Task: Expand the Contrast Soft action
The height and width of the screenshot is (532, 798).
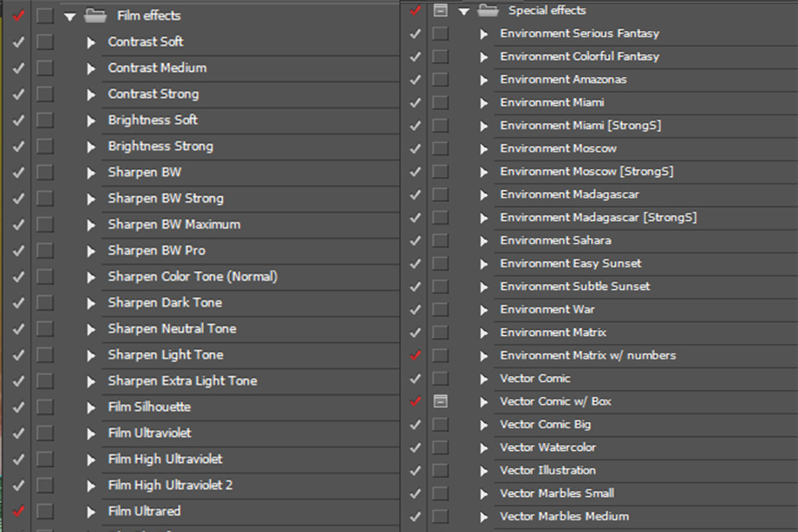Action: [91, 43]
